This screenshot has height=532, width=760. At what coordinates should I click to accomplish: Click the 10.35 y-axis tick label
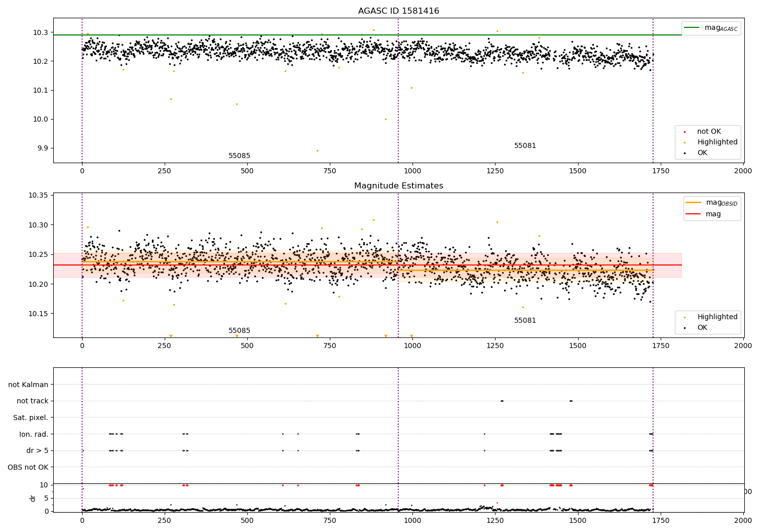click(39, 196)
